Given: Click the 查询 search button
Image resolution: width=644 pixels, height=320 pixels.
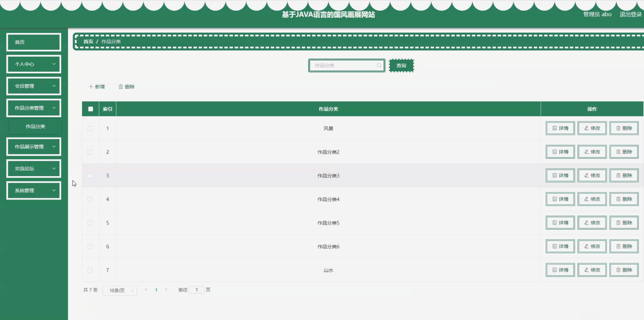Looking at the screenshot, I should click(401, 65).
